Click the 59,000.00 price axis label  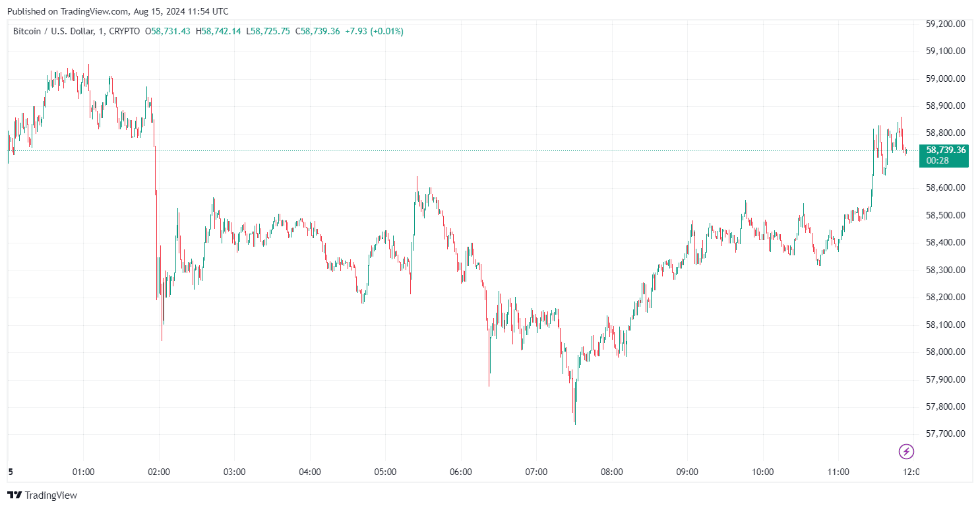pos(946,79)
